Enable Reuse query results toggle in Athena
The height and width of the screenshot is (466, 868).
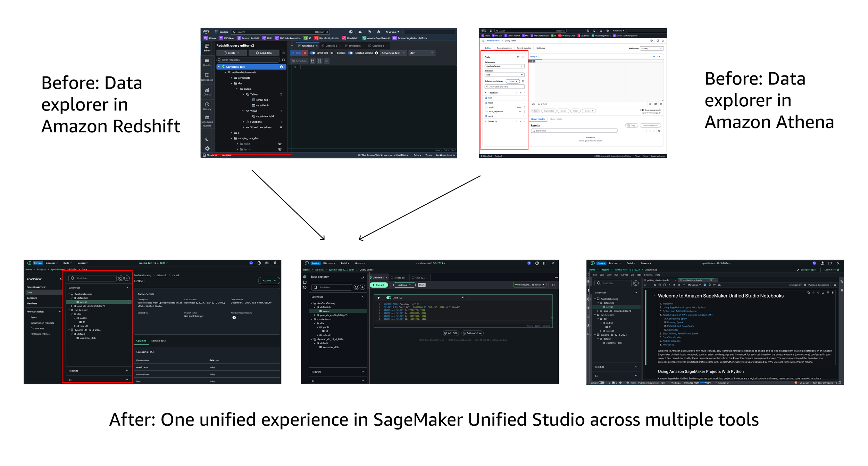pyautogui.click(x=642, y=110)
